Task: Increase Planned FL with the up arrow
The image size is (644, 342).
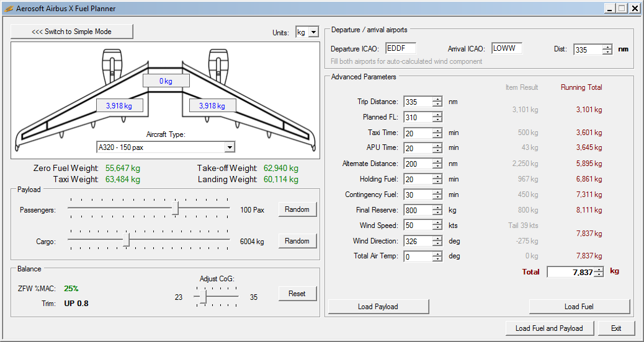Action: pyautogui.click(x=437, y=115)
